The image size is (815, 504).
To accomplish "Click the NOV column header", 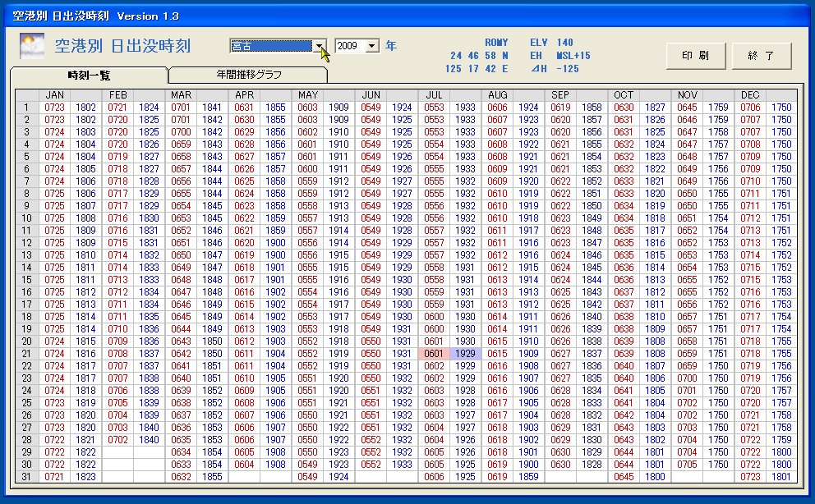I will [x=687, y=95].
